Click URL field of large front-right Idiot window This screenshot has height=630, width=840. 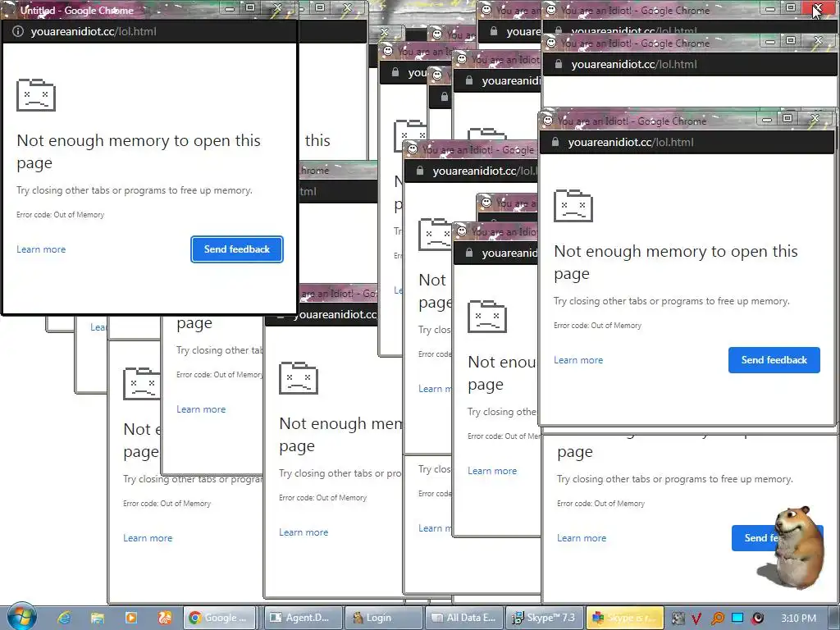[x=687, y=142]
